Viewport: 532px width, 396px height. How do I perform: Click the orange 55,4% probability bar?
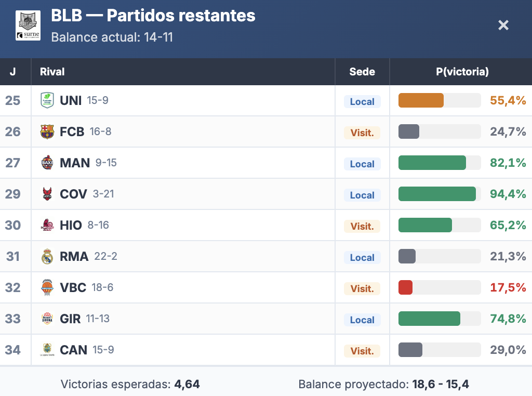(x=421, y=100)
